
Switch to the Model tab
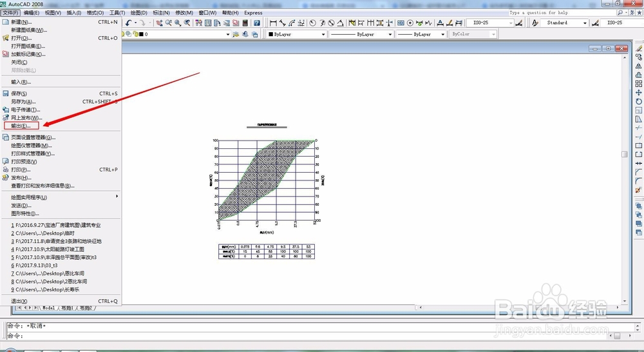click(x=48, y=308)
